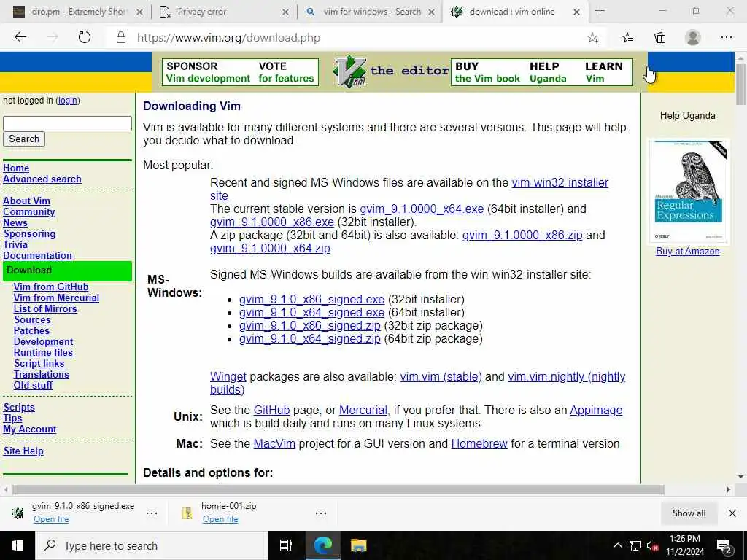747x560 pixels.
Task: Open the notification center icon
Action: tap(724, 547)
